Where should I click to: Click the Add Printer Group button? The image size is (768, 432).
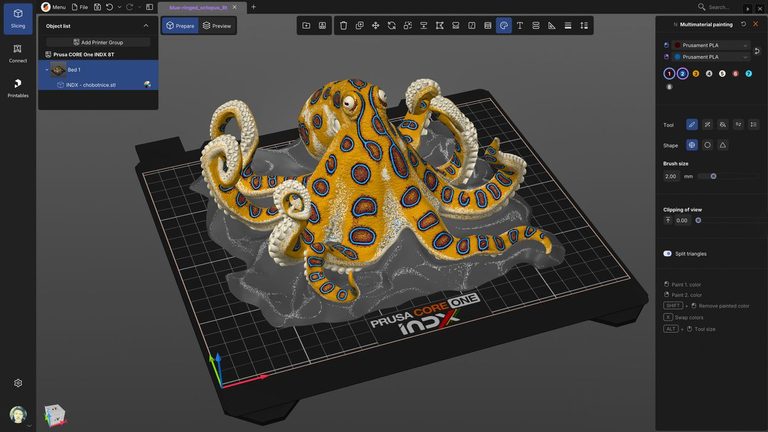98,42
